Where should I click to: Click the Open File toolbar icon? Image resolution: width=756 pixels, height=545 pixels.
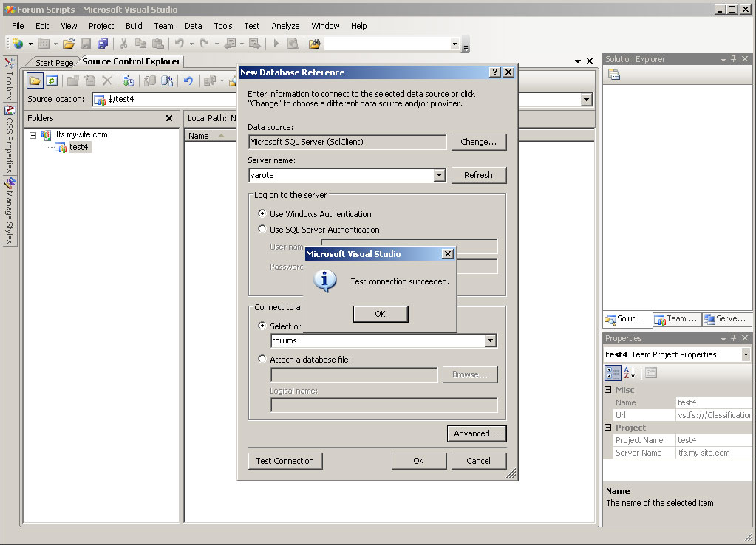coord(69,44)
